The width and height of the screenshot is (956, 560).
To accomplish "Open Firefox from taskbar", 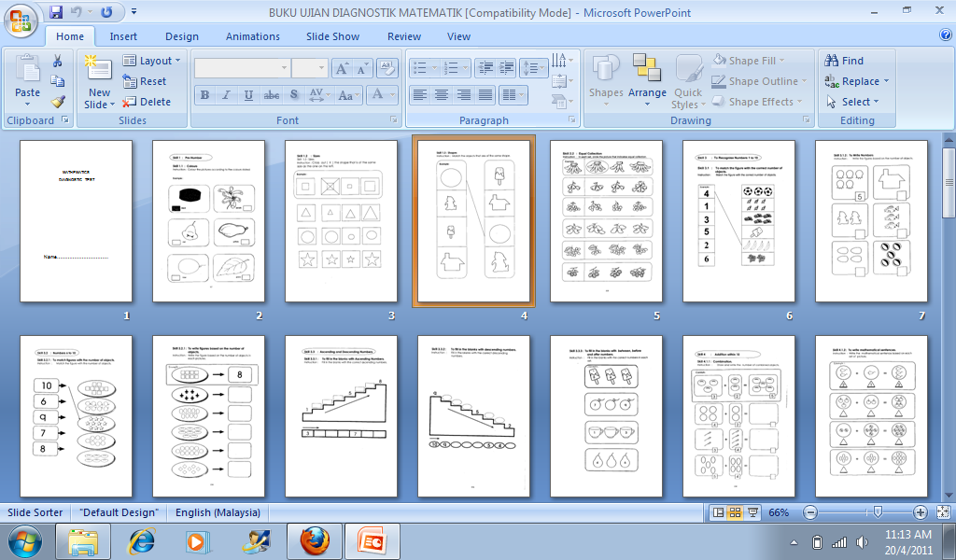I will (x=314, y=541).
